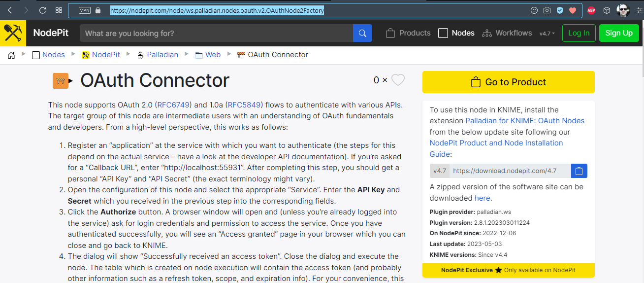Copy update site URL with clipboard icon
This screenshot has height=283, width=644.
(x=579, y=171)
